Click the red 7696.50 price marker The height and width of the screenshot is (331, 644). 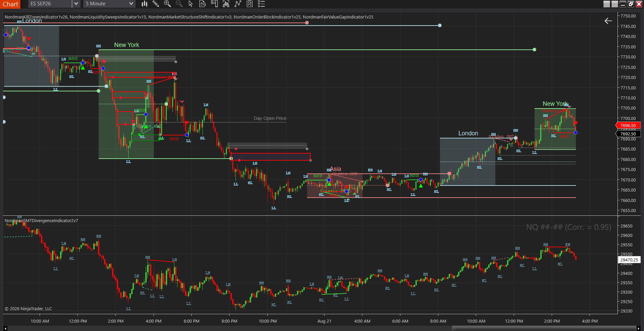(x=628, y=125)
